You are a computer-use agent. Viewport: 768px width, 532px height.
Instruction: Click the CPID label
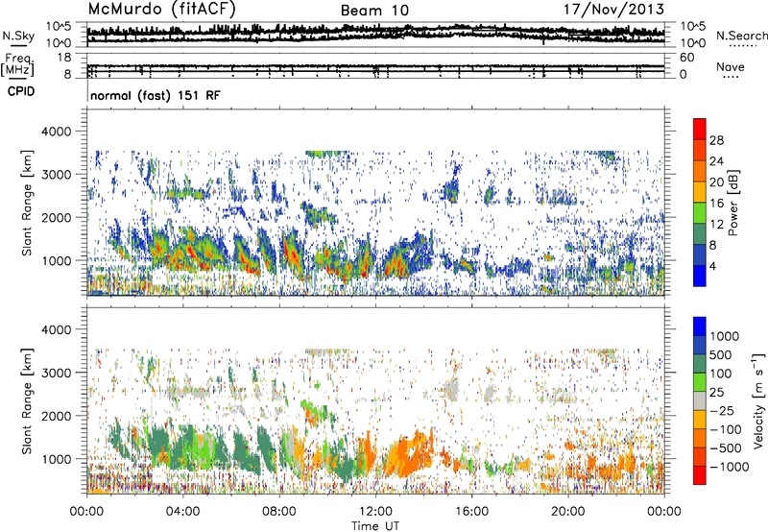point(21,91)
